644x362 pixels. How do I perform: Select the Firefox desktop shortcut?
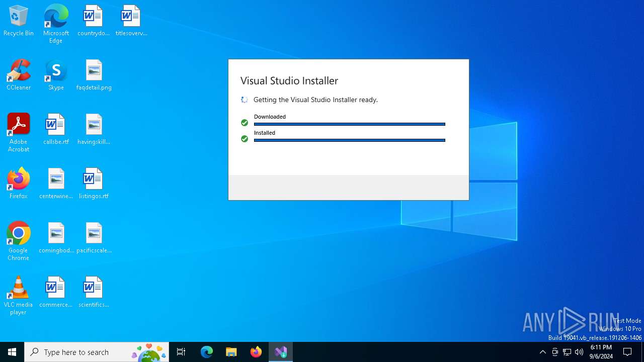(19, 184)
